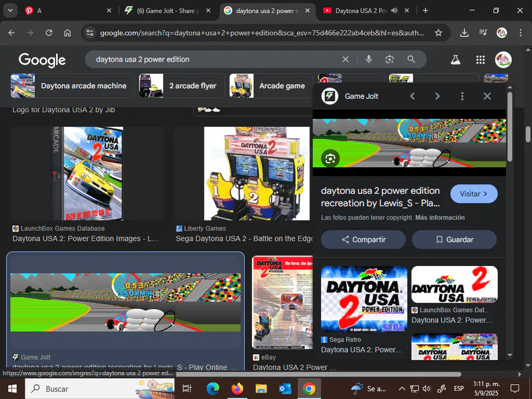Open Task View on the taskbar
532x399 pixels.
click(x=187, y=388)
